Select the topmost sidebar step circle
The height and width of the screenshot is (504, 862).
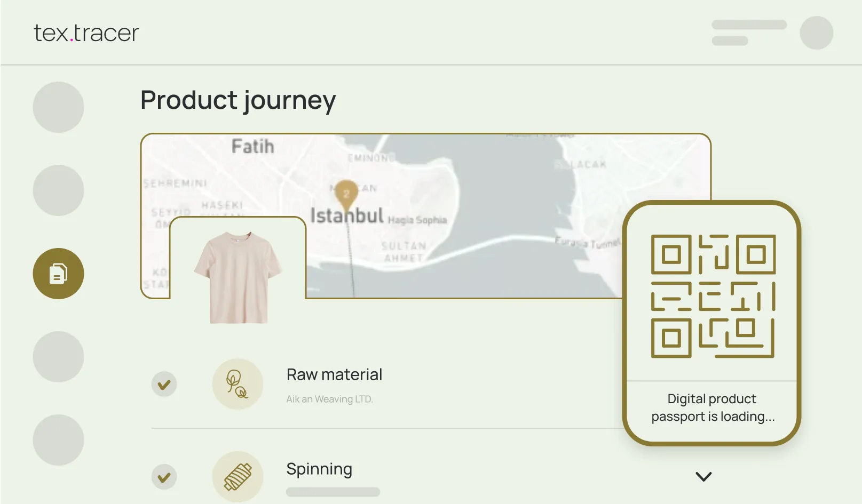[58, 107]
